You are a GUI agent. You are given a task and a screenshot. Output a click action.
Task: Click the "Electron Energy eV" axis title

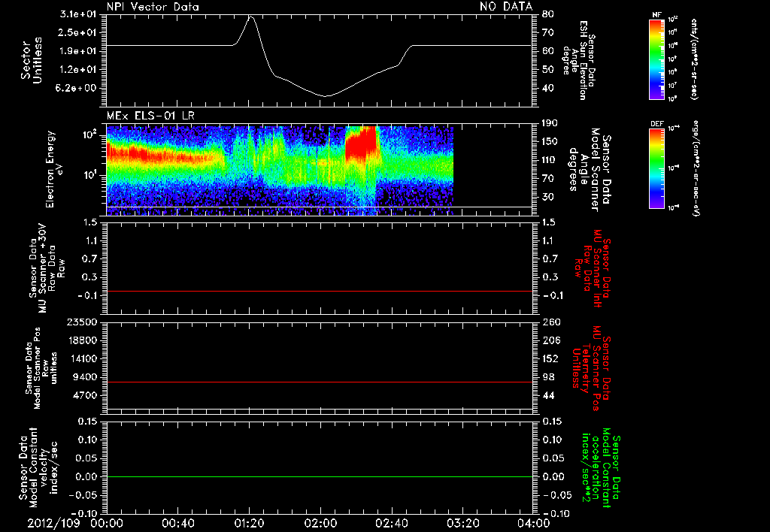[56, 169]
